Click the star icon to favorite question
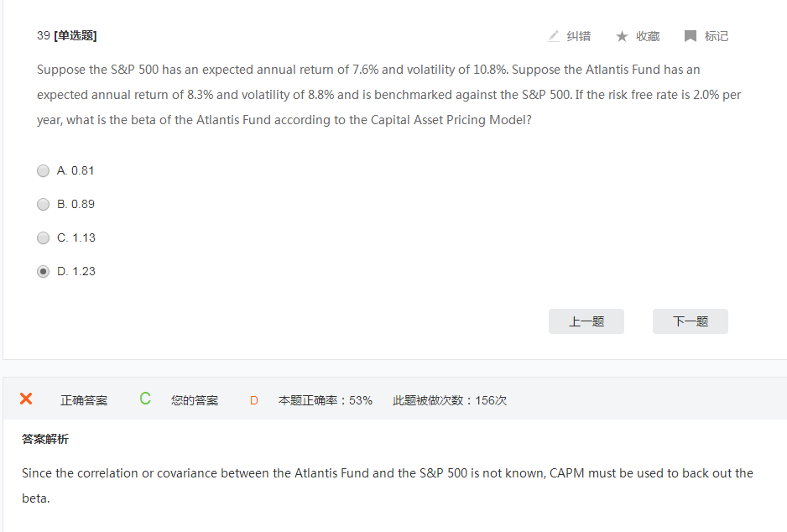 coord(622,36)
